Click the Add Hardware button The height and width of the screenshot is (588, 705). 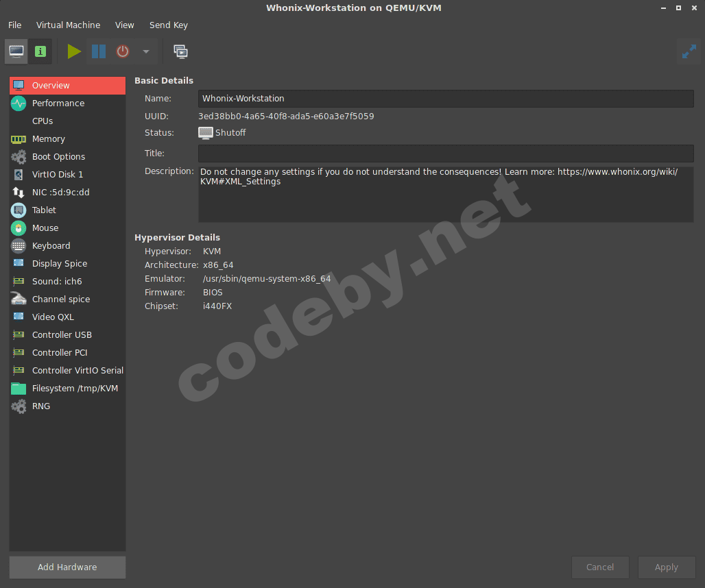tap(67, 567)
